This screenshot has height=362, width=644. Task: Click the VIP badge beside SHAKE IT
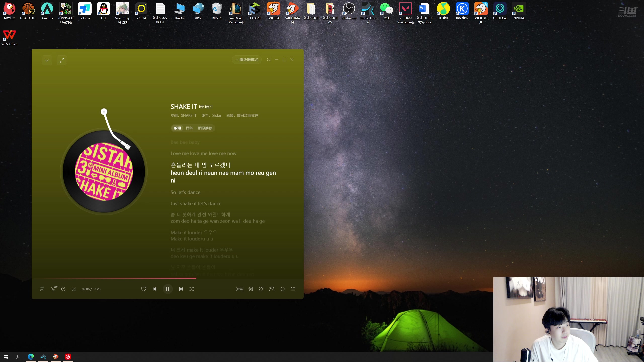(202, 107)
